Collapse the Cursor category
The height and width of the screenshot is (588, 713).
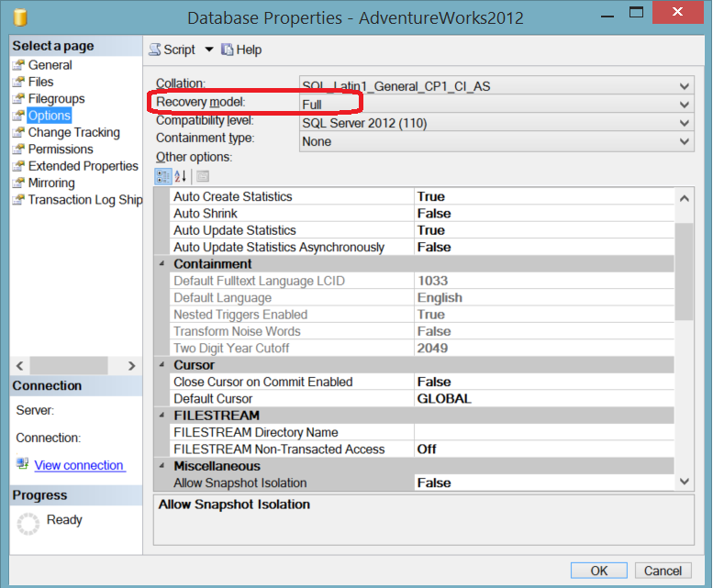(x=162, y=365)
